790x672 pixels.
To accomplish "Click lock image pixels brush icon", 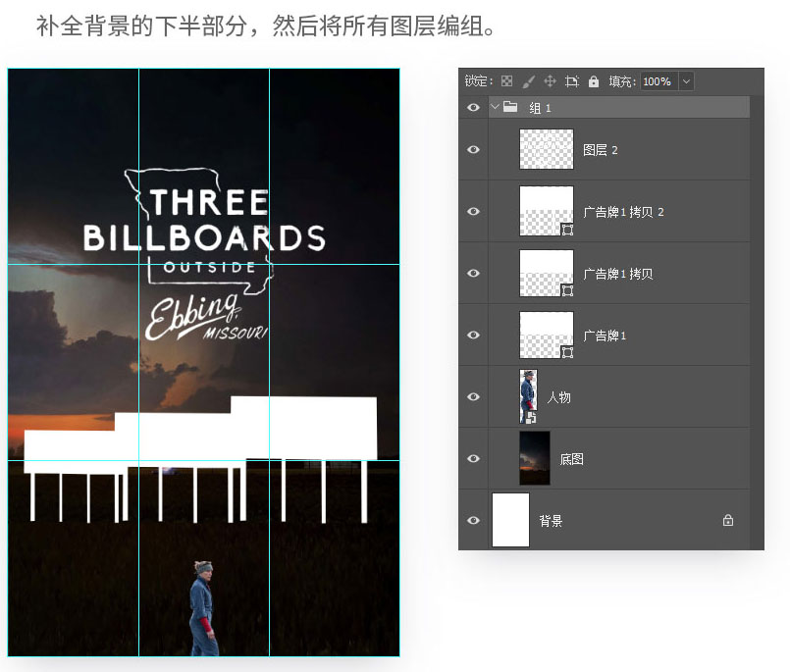I will pos(529,81).
